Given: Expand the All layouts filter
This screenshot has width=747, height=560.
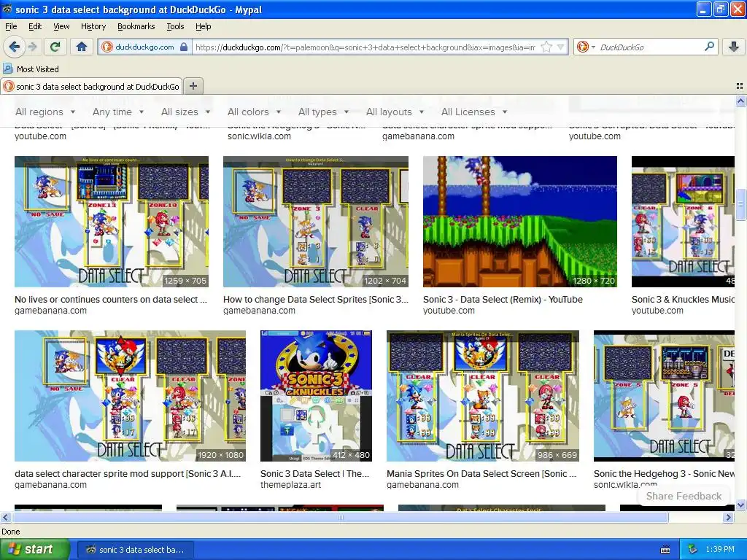Looking at the screenshot, I should [395, 112].
